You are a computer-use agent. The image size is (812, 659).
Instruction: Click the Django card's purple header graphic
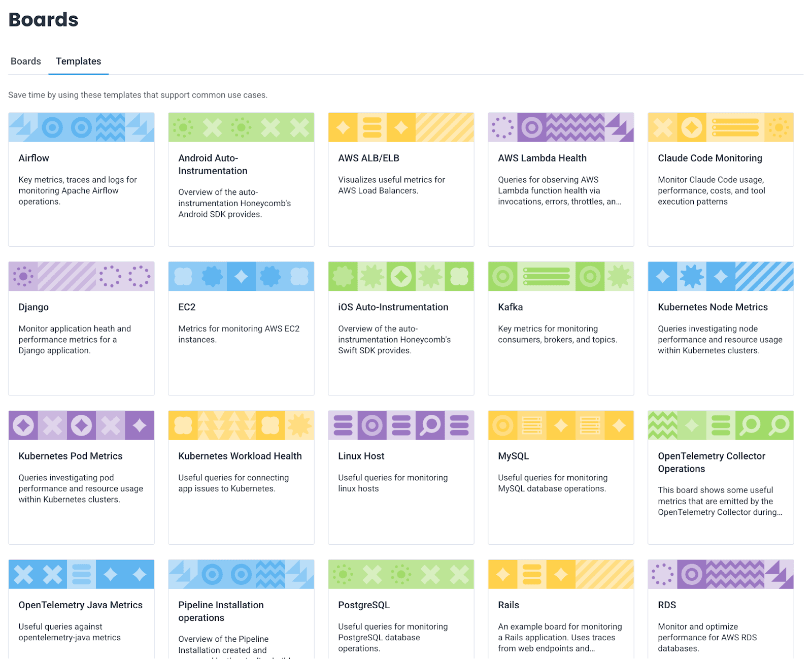(81, 276)
